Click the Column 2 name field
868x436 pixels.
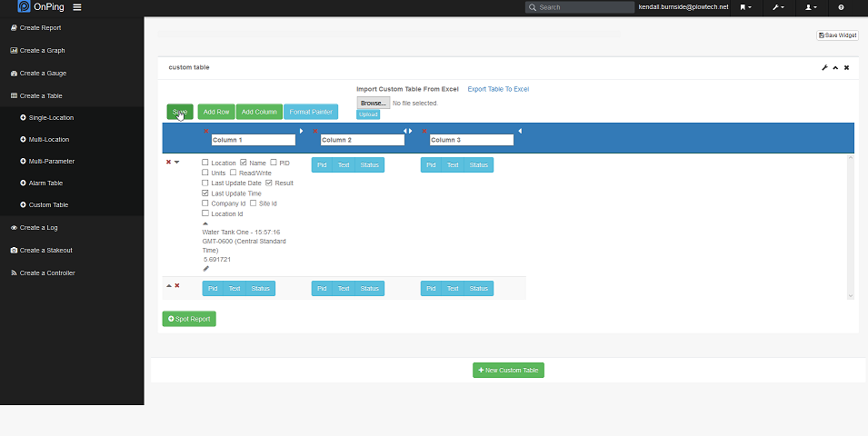coord(362,140)
